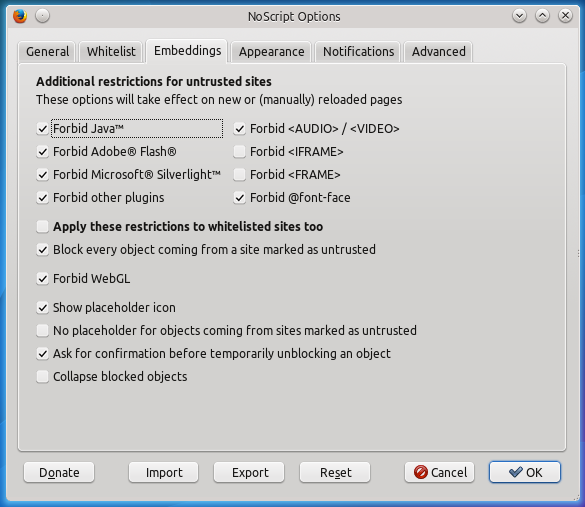Click the round pin button beside Firefox icon

pyautogui.click(x=43, y=16)
